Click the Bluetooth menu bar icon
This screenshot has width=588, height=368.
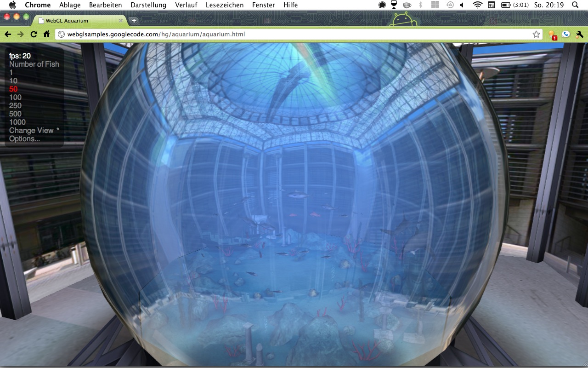pyautogui.click(x=420, y=5)
